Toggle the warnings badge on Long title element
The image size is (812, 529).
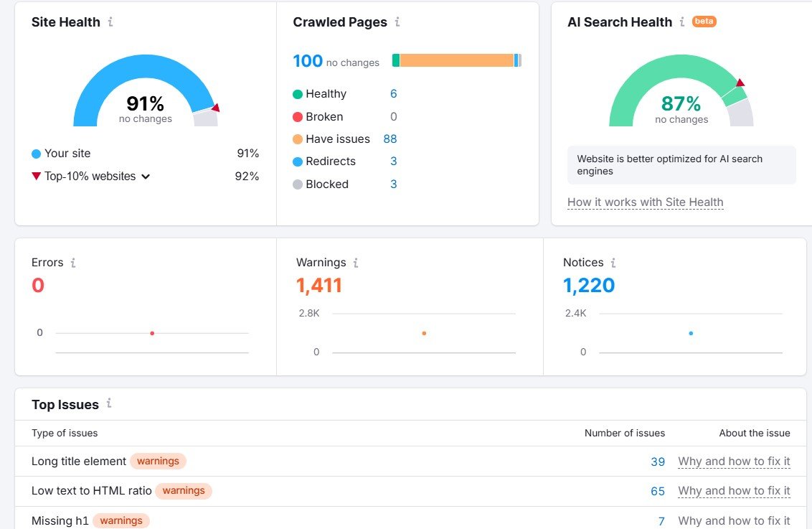point(158,461)
